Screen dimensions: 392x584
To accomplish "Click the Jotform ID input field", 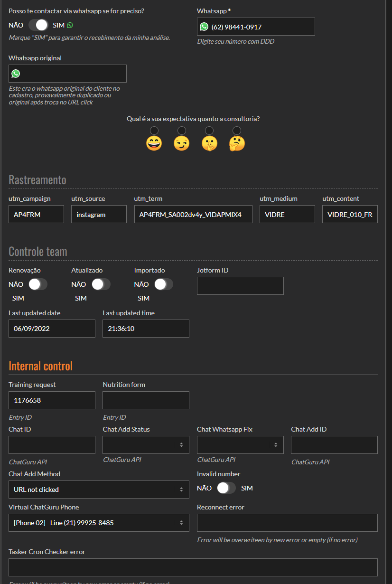I will click(240, 286).
